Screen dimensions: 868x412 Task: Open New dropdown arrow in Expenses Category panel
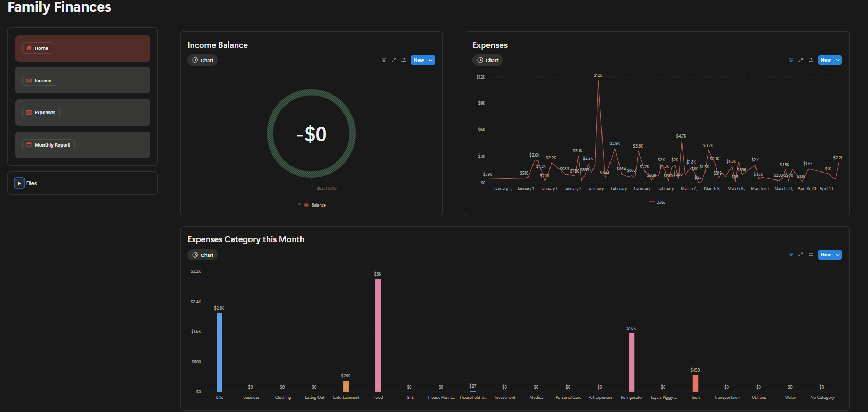(838, 255)
